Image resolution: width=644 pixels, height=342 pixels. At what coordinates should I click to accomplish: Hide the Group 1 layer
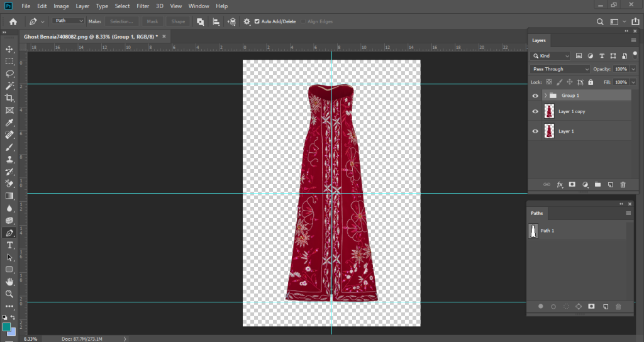(535, 96)
